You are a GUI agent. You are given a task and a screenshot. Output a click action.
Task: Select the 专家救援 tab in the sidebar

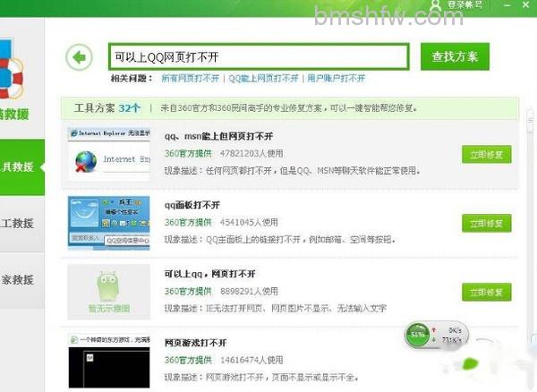[22, 280]
